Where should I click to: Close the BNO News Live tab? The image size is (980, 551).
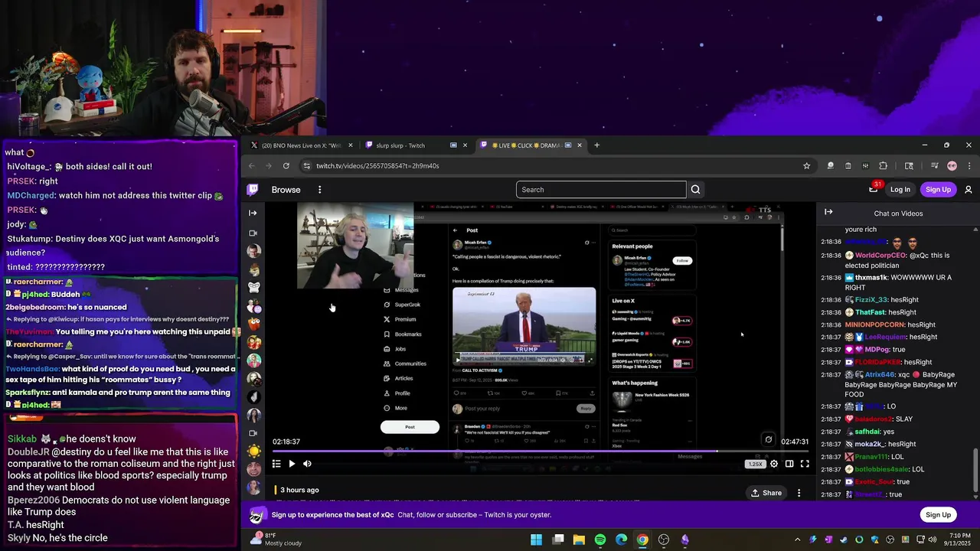(351, 145)
